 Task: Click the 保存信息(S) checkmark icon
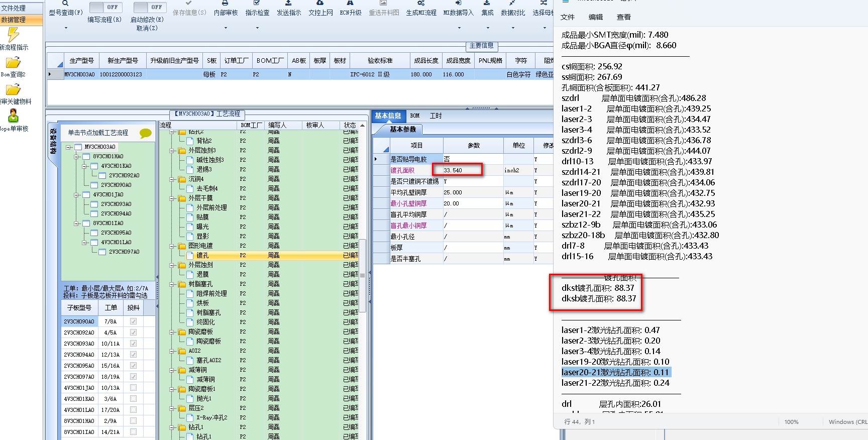pyautogui.click(x=189, y=3)
